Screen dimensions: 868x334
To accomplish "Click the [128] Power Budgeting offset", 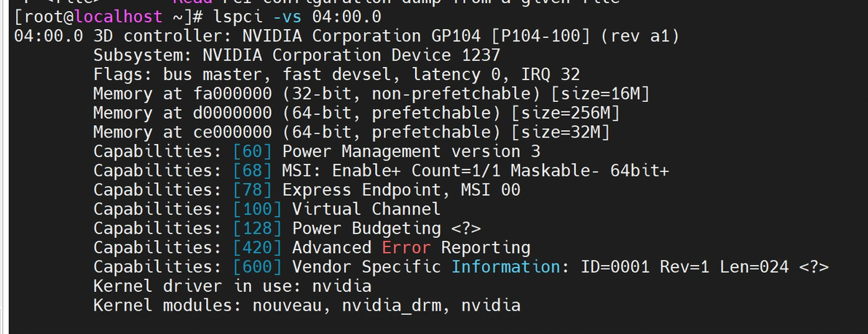I will click(258, 228).
